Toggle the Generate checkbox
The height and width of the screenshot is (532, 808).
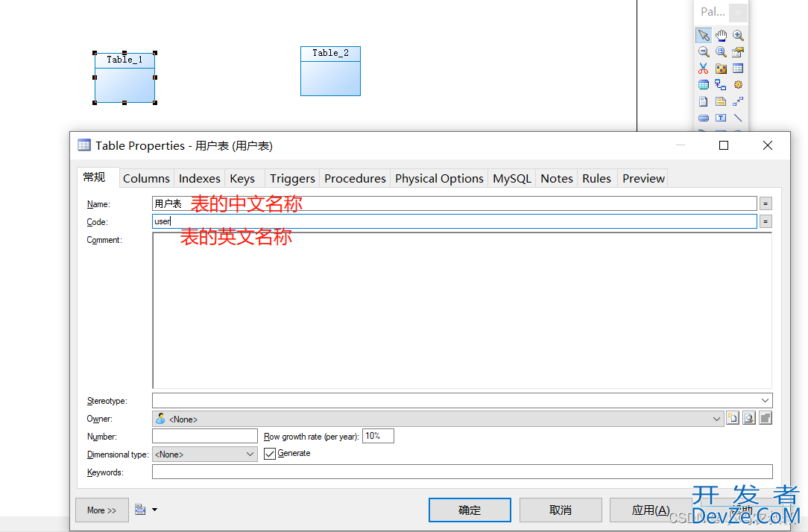[x=270, y=454]
